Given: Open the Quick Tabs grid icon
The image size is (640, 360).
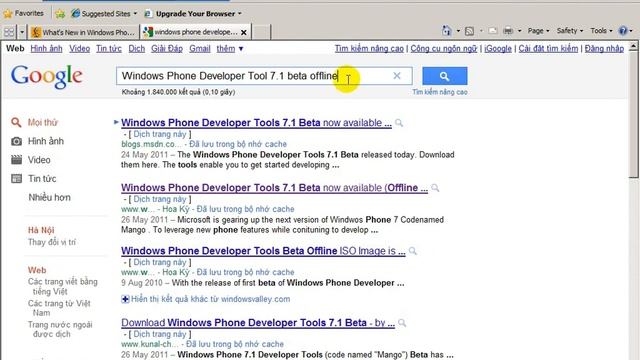Looking at the screenshot, I should [x=9, y=31].
